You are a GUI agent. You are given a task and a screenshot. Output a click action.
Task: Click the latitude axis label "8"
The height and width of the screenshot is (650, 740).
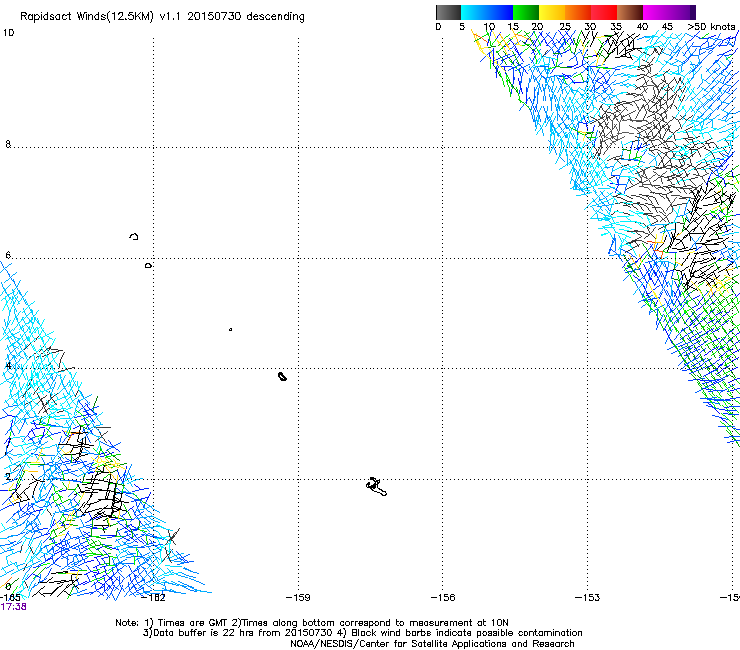[8, 144]
